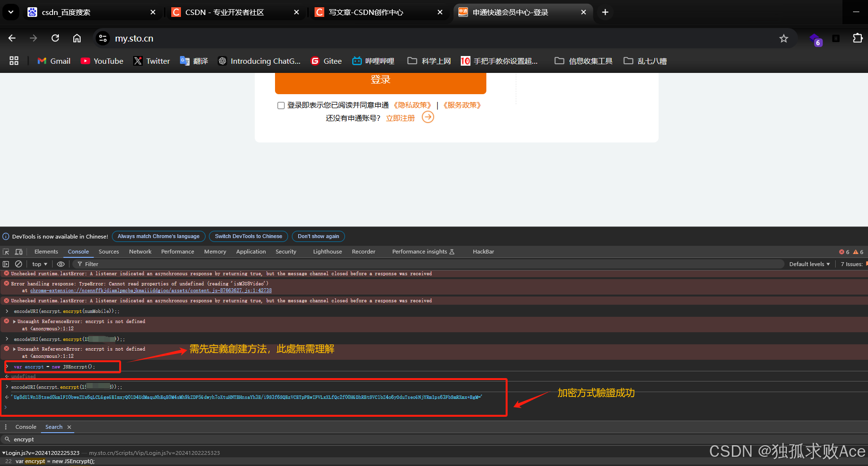Click the Switch DevTools to Chinese button
868x466 pixels.
click(x=248, y=236)
